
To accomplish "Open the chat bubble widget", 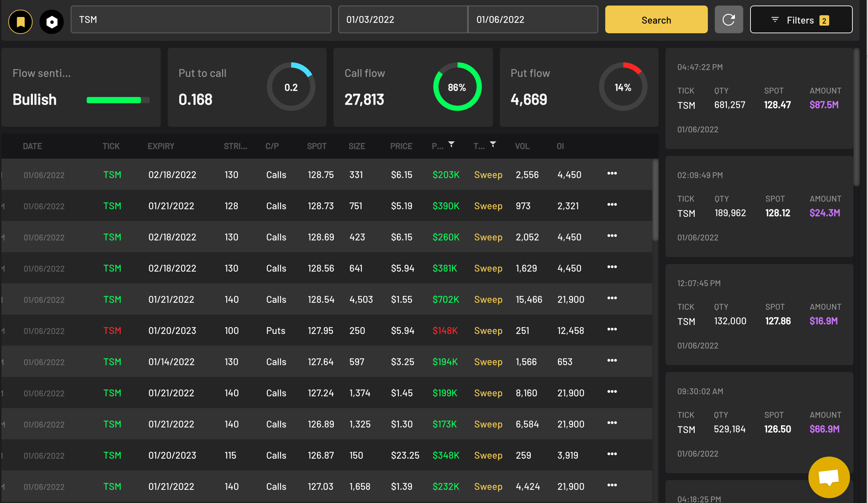I will click(x=829, y=477).
